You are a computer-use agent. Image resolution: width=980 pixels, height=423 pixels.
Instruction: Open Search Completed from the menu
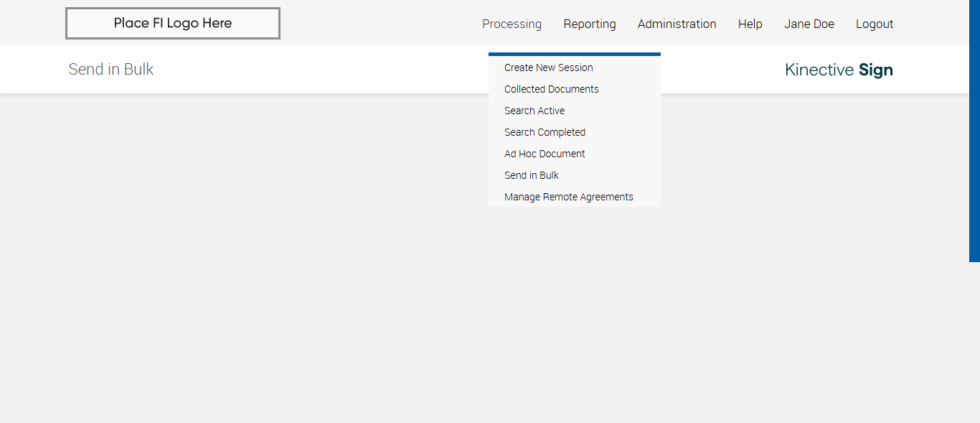pyautogui.click(x=545, y=132)
